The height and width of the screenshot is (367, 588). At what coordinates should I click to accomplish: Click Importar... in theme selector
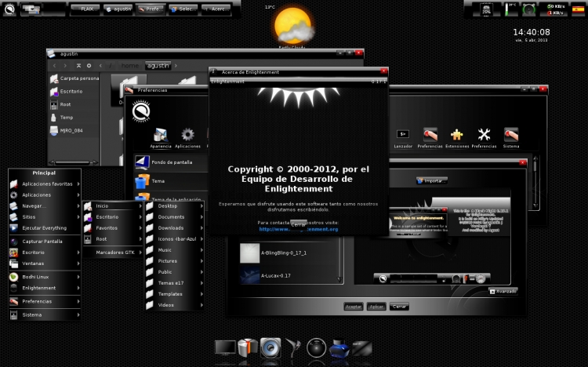[432, 181]
